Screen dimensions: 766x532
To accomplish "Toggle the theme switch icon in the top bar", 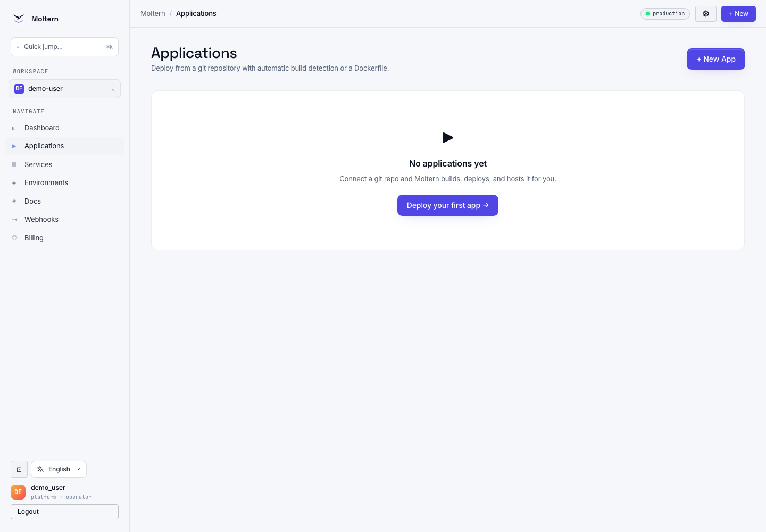I will pos(706,14).
